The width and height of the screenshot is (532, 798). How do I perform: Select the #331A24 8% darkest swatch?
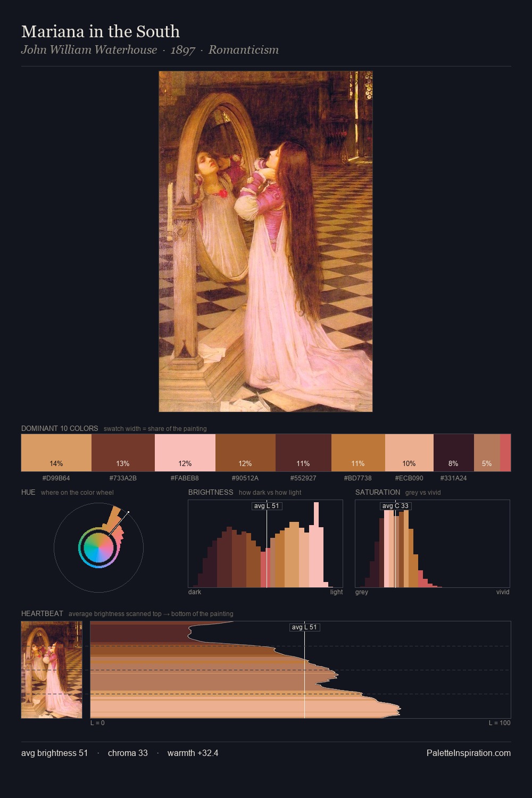454,453
